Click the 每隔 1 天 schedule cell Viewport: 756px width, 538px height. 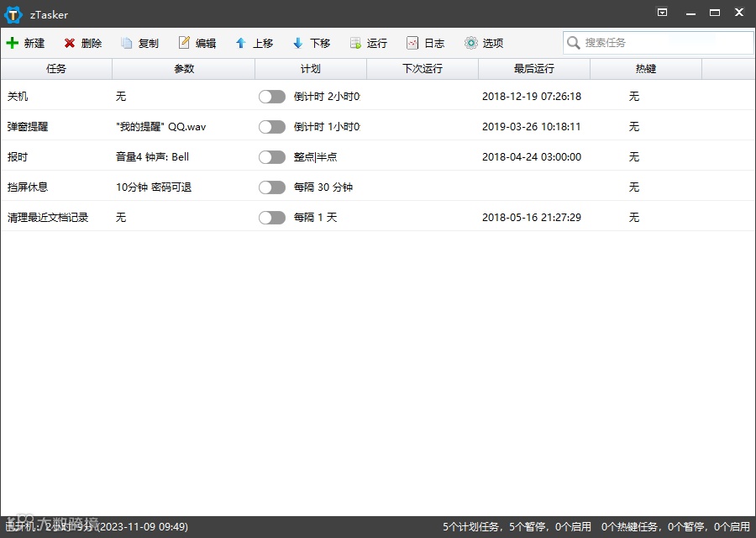click(316, 218)
